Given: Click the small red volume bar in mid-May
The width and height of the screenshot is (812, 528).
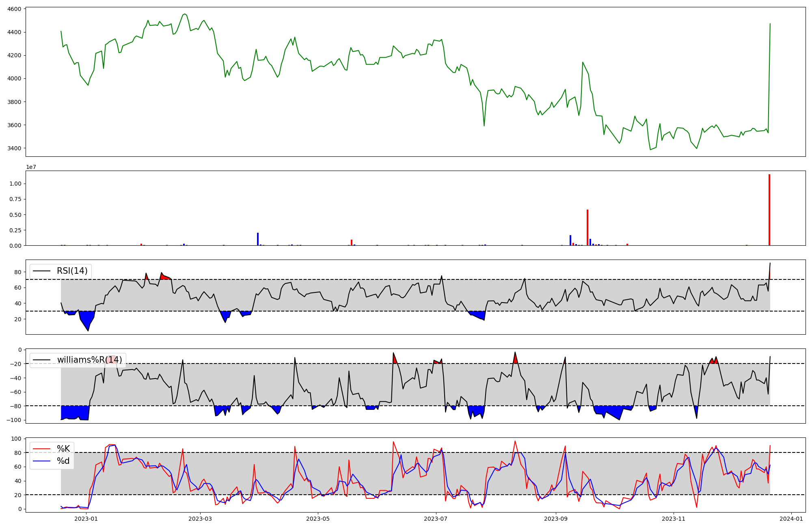Looking at the screenshot, I should (x=352, y=242).
